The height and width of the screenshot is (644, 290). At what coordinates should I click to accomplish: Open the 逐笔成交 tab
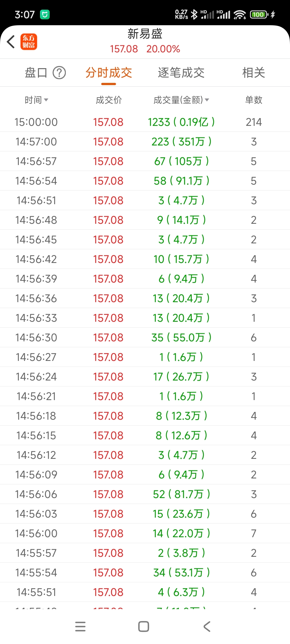coord(181,73)
